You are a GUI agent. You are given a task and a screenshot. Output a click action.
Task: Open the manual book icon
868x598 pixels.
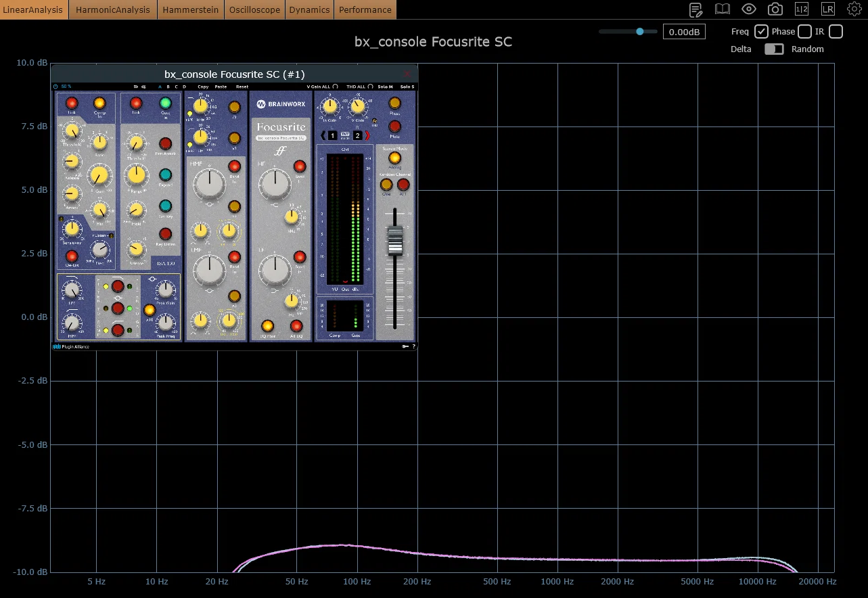pyautogui.click(x=723, y=9)
